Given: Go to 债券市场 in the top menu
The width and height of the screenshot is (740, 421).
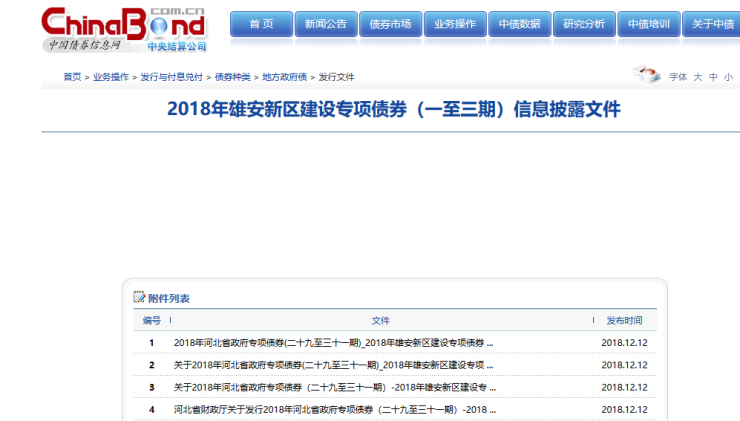Looking at the screenshot, I should click(390, 24).
